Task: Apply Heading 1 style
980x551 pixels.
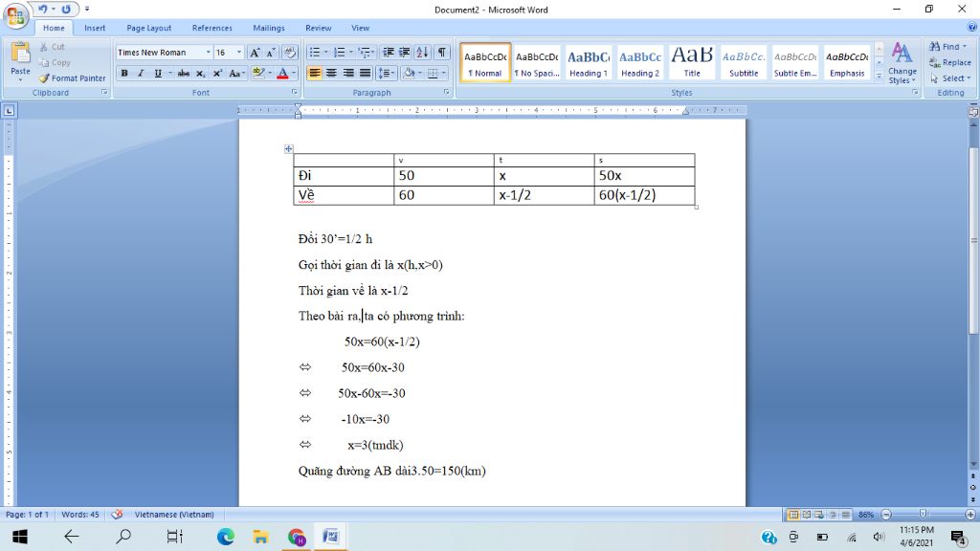Action: 589,62
